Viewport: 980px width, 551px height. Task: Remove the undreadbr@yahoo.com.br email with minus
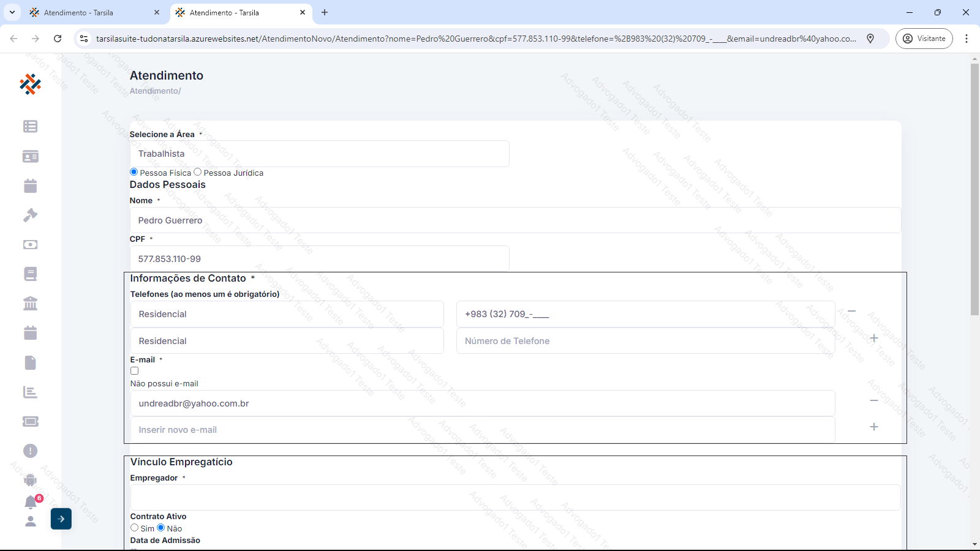coord(874,400)
